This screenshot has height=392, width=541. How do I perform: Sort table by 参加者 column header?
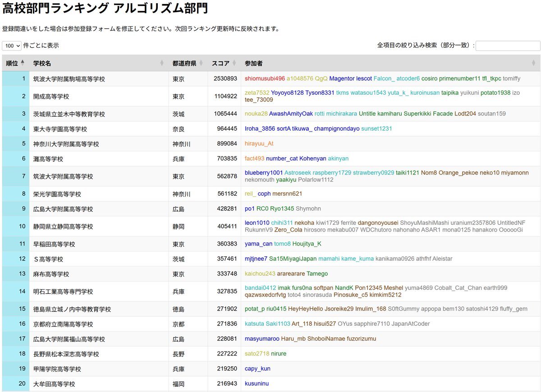click(x=390, y=63)
